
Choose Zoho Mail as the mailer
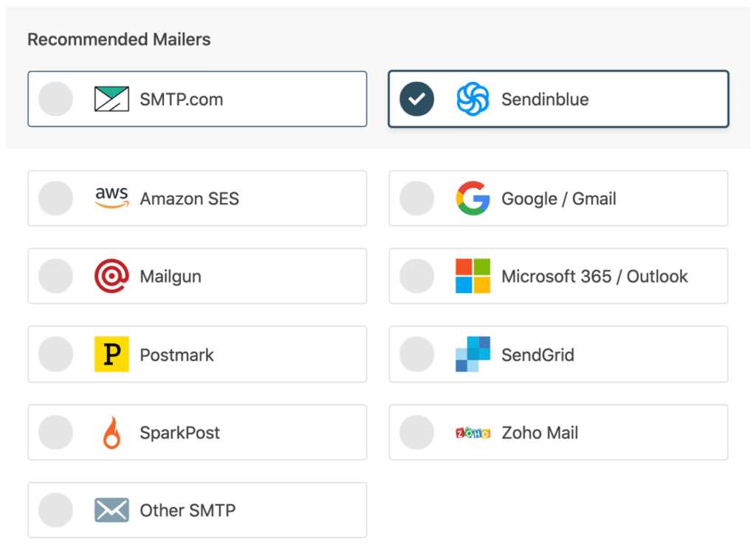pos(416,433)
